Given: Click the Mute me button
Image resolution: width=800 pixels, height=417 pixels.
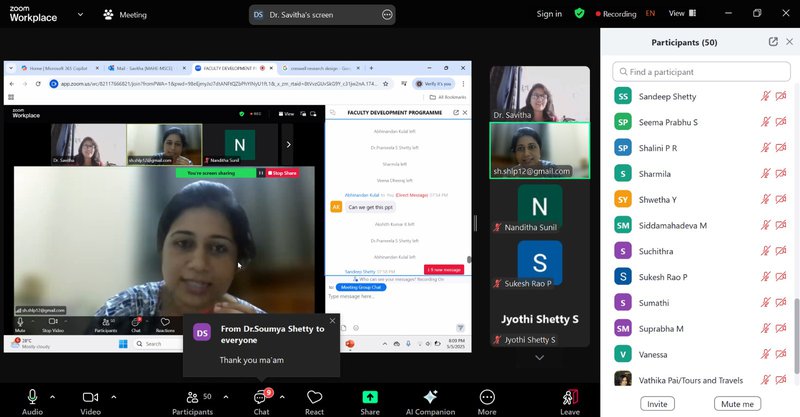Looking at the screenshot, I should 737,404.
